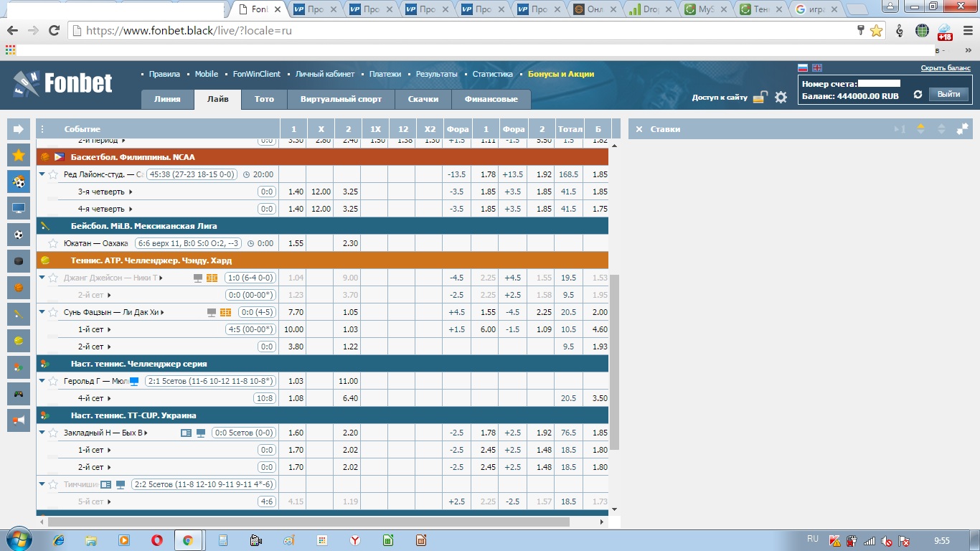Switch language with Russian flag
Screen dimensions: 980x551
803,68
